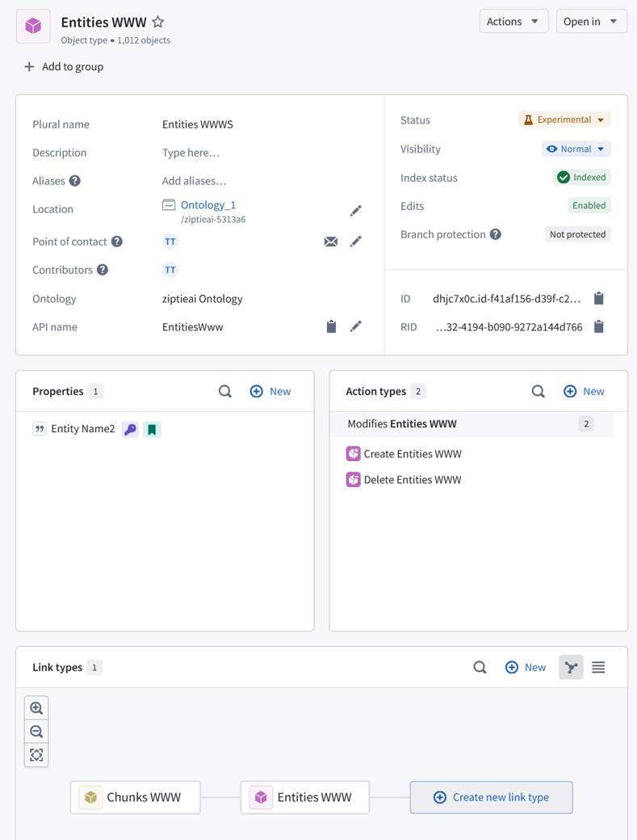
Task: Search link types with magnifier icon
Action: coord(480,667)
